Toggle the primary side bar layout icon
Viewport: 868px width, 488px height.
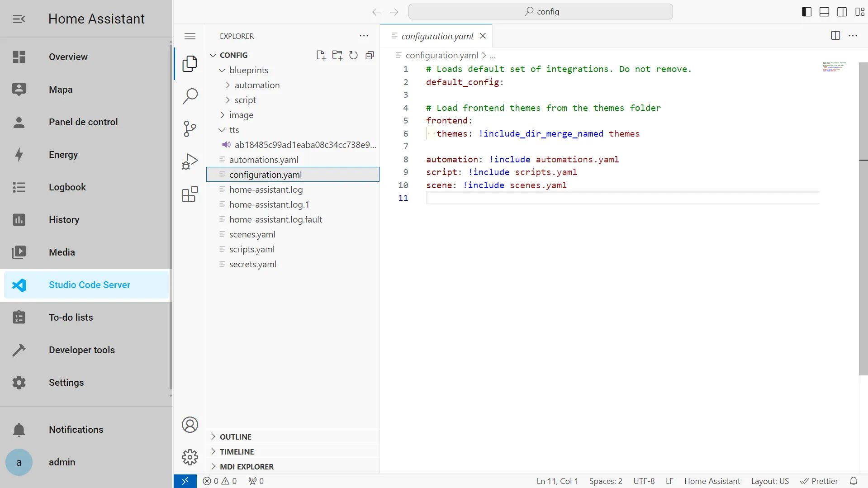806,12
